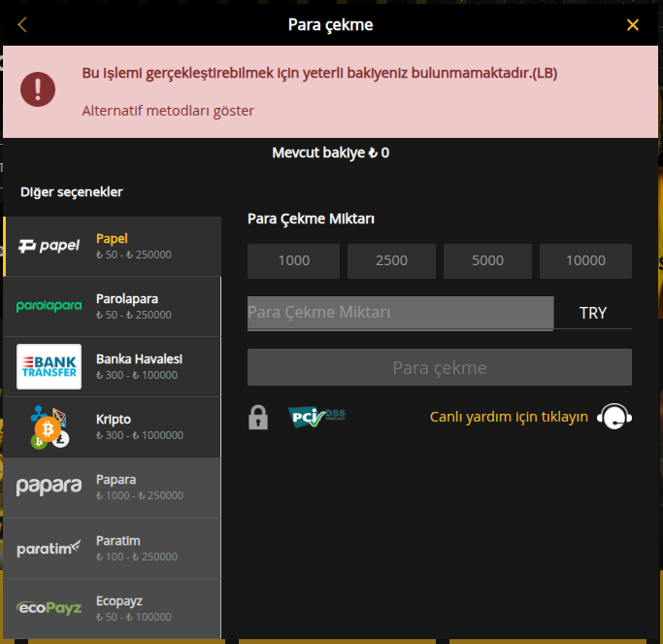Choose the 10000 preset amount
The width and height of the screenshot is (663, 644).
[x=585, y=260]
